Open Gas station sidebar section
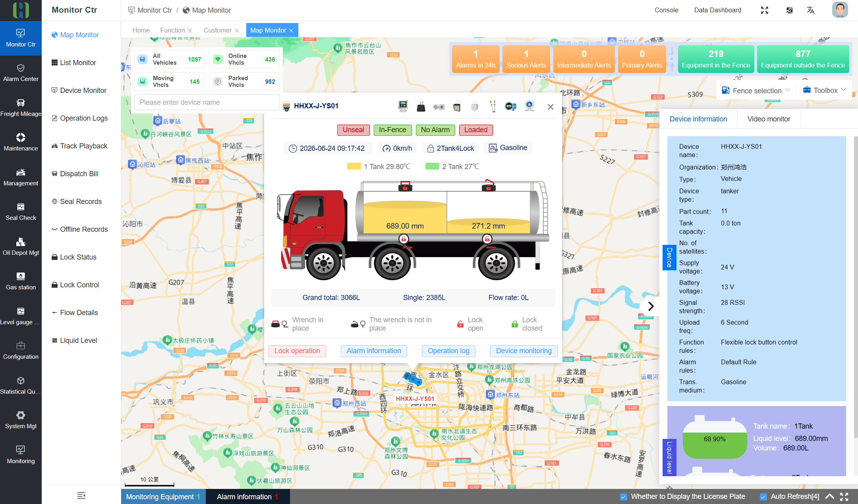This screenshot has width=858, height=504. tap(21, 281)
